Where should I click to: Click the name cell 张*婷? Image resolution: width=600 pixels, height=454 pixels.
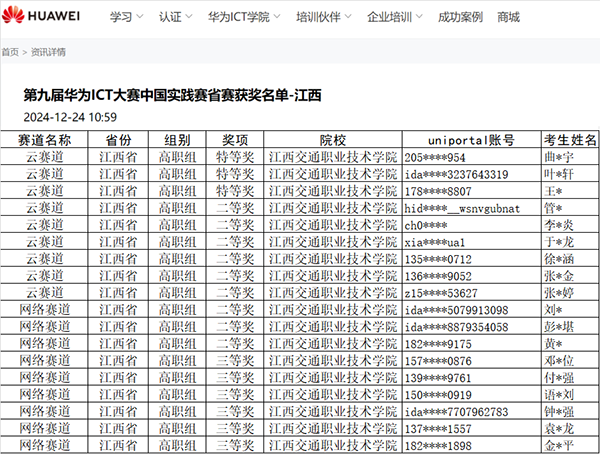click(570, 292)
